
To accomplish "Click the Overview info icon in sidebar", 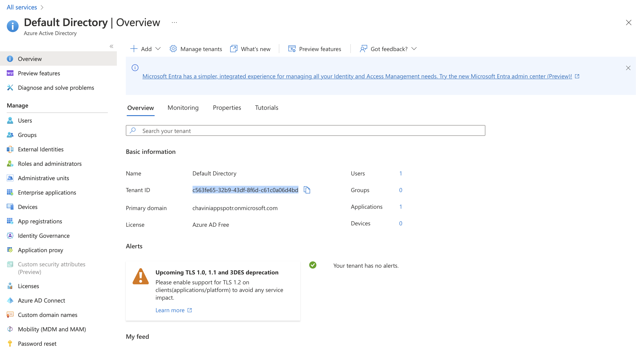I will pos(10,59).
